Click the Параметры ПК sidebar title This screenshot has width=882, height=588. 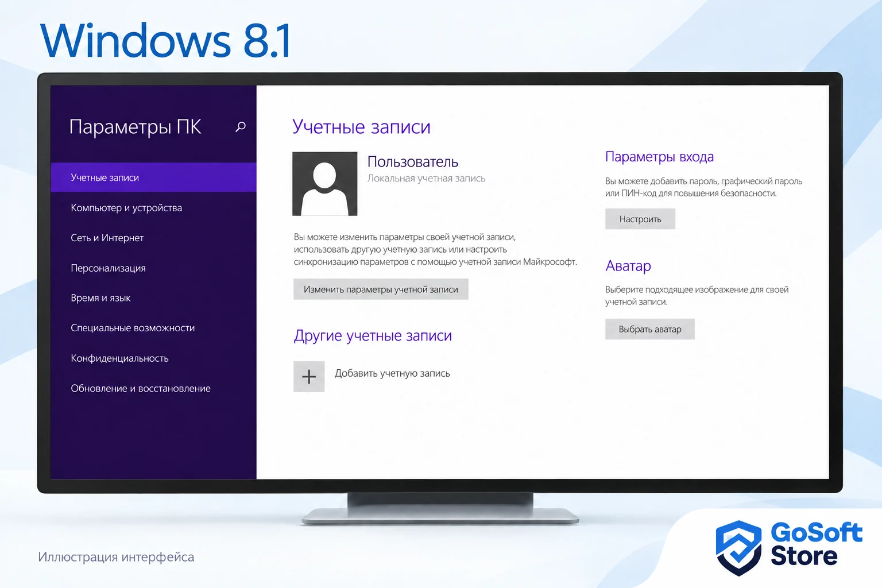tap(136, 127)
